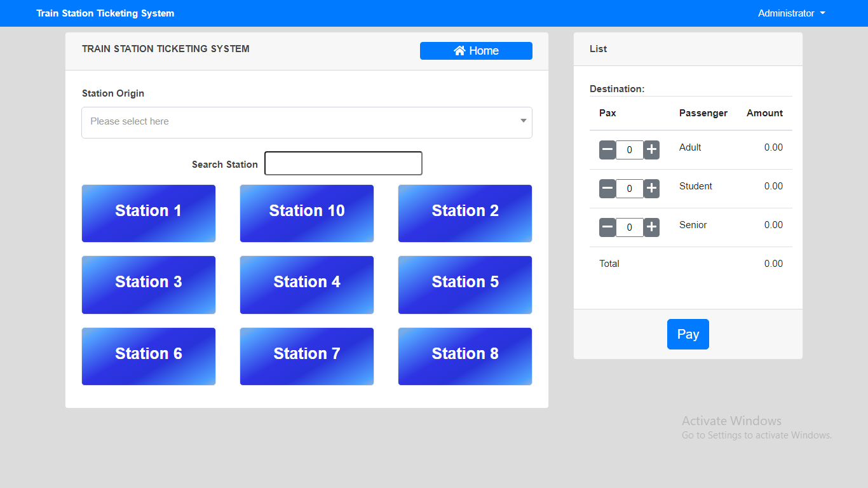Decrease Student count using minus icon
868x488 pixels.
[x=607, y=189]
